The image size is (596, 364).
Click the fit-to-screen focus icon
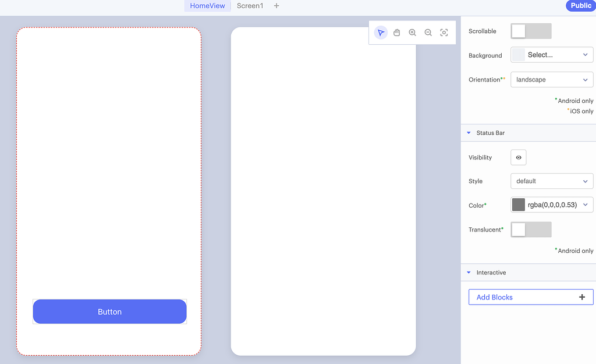444,32
